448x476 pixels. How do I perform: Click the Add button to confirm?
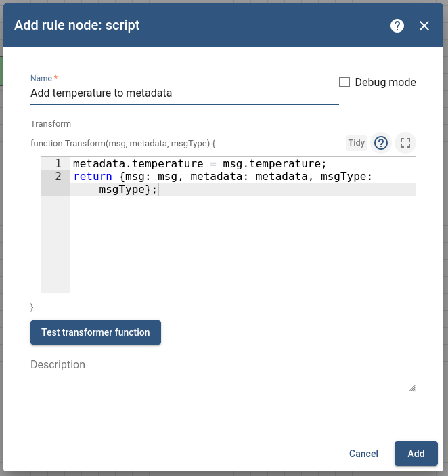(416, 454)
